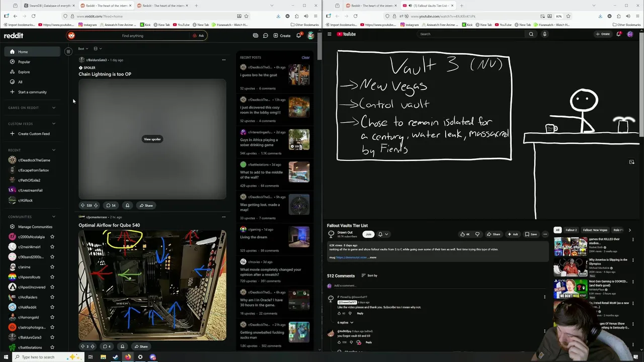This screenshot has height=362, width=644.
Task: Click Reddit Find anything search box
Action: [132, 36]
